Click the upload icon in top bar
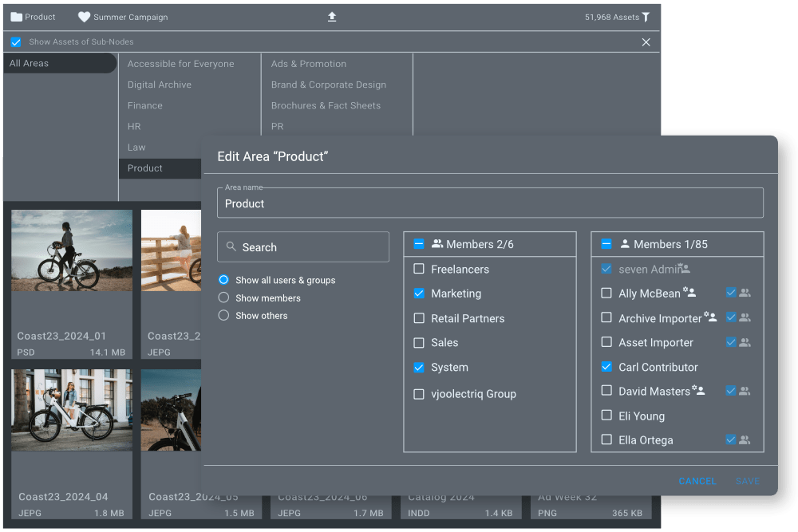The width and height of the screenshot is (798, 532). (332, 17)
